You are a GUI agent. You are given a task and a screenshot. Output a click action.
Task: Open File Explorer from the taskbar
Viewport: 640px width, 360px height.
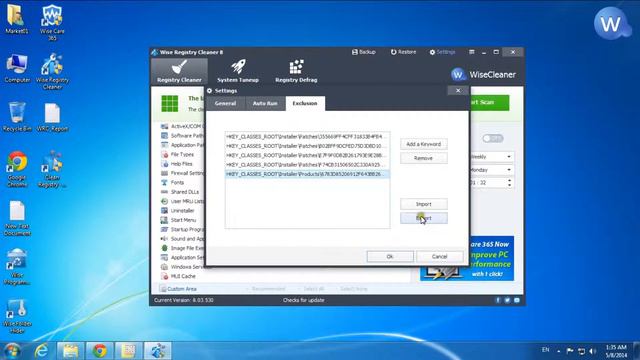(x=71, y=351)
